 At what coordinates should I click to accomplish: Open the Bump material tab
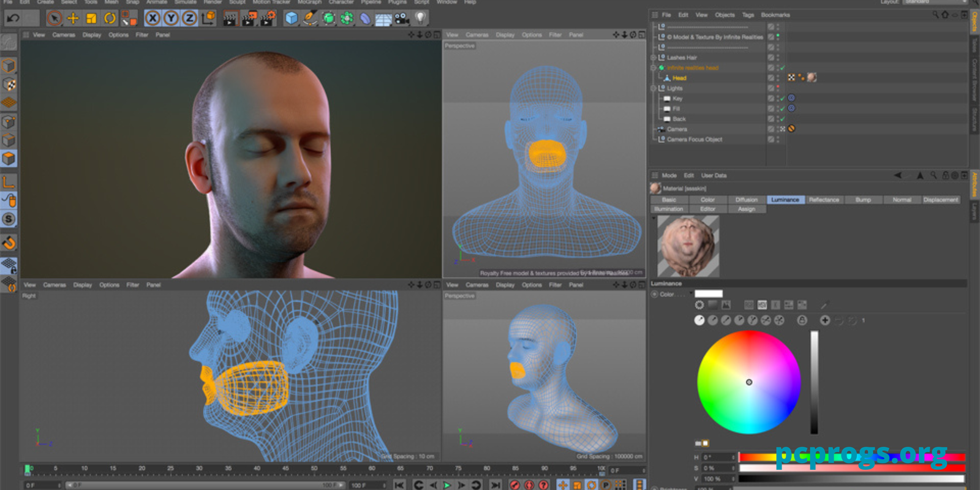[863, 200]
